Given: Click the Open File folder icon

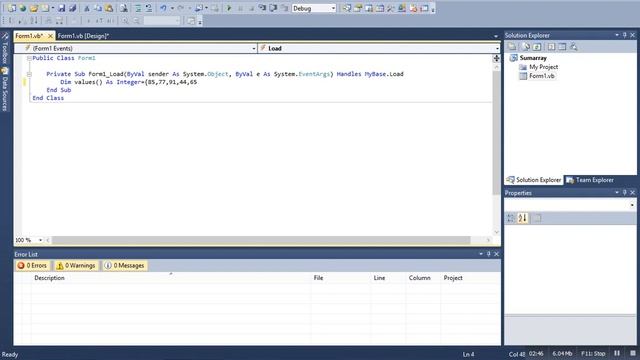Looking at the screenshot, I should click(x=34, y=8).
